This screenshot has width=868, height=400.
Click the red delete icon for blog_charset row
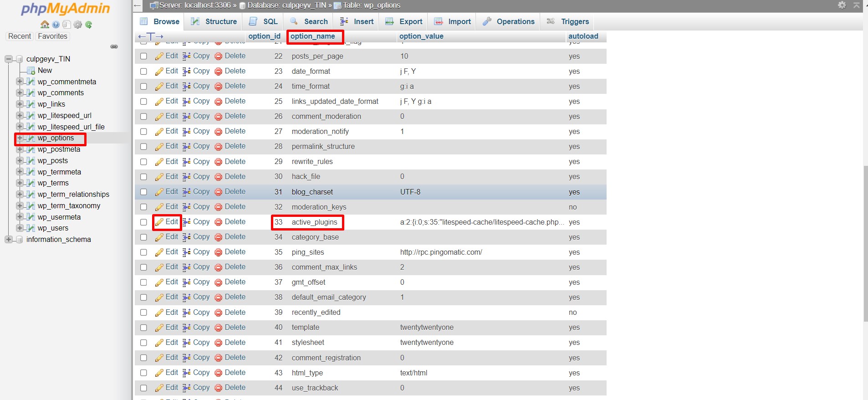(218, 192)
